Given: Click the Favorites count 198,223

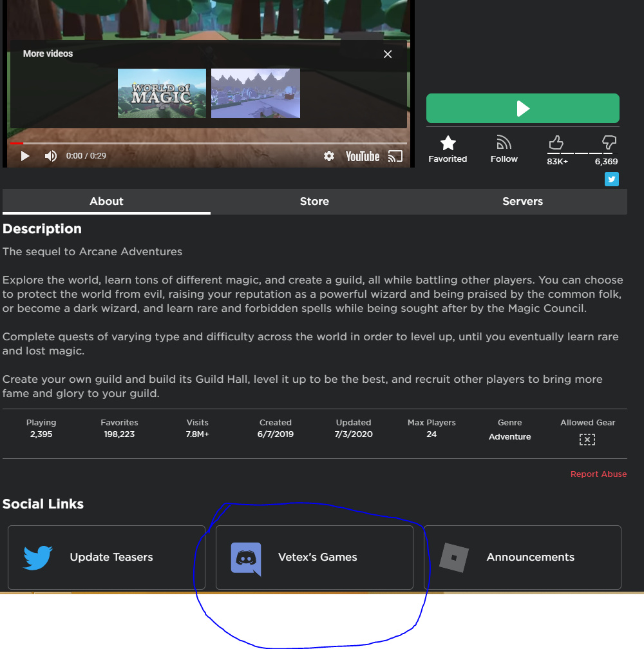Looking at the screenshot, I should pyautogui.click(x=119, y=434).
